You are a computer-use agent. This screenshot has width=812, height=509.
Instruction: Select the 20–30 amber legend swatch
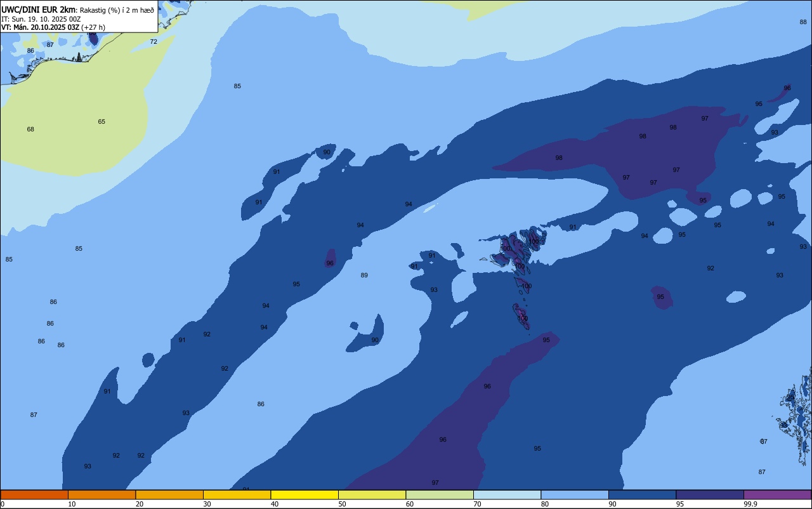[x=169, y=494]
